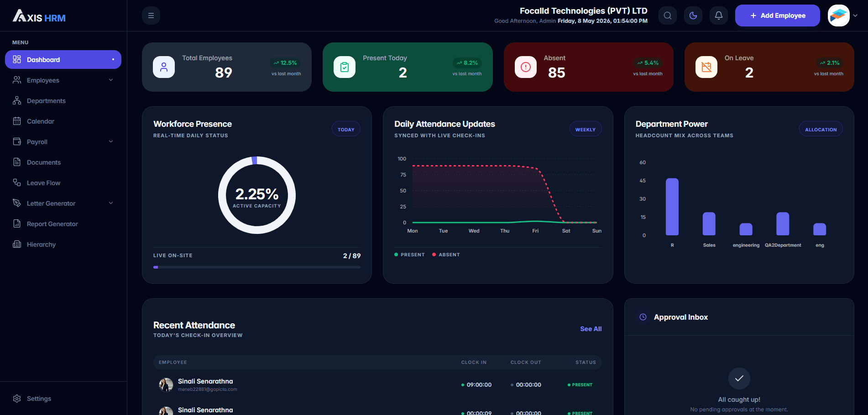Open the search icon button
Viewport: 868px width, 415px height.
[x=668, y=16]
